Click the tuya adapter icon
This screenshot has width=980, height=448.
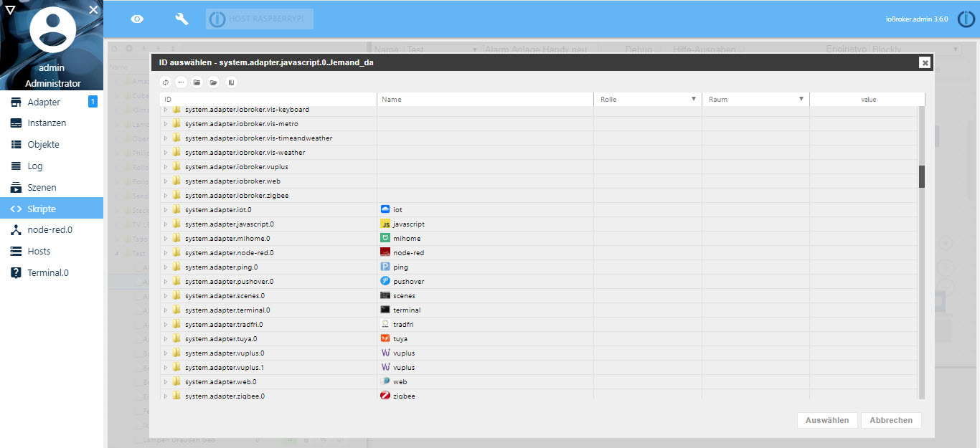point(385,338)
